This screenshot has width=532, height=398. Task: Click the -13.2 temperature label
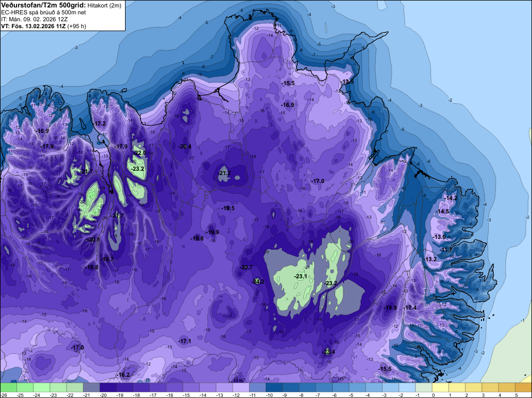tap(430, 259)
